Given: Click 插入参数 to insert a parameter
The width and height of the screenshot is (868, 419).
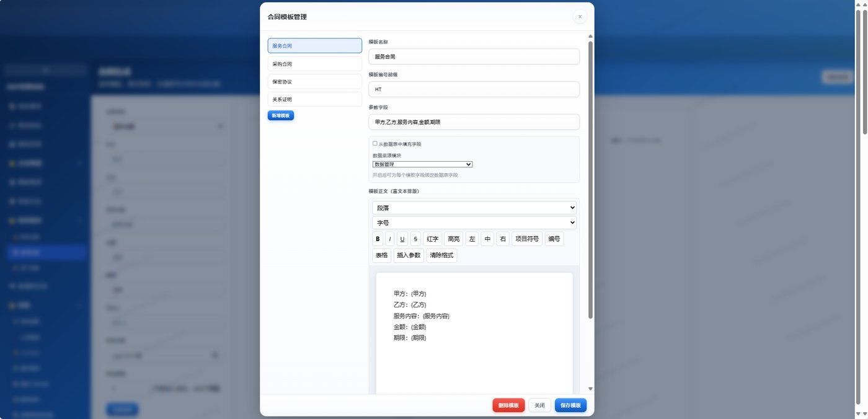Looking at the screenshot, I should pyautogui.click(x=409, y=255).
